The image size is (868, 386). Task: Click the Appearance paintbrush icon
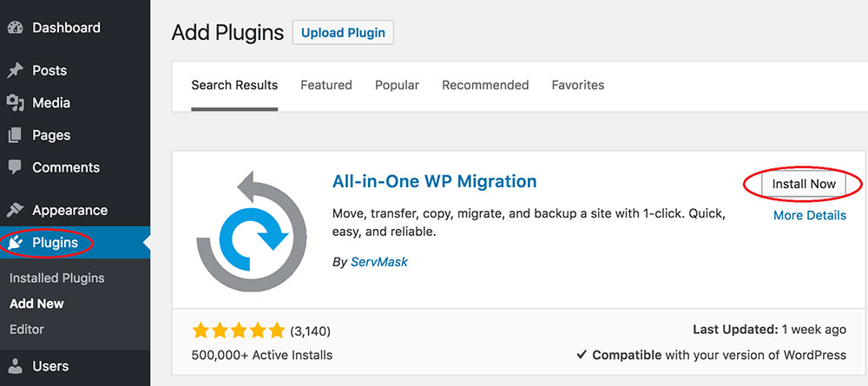pos(16,210)
